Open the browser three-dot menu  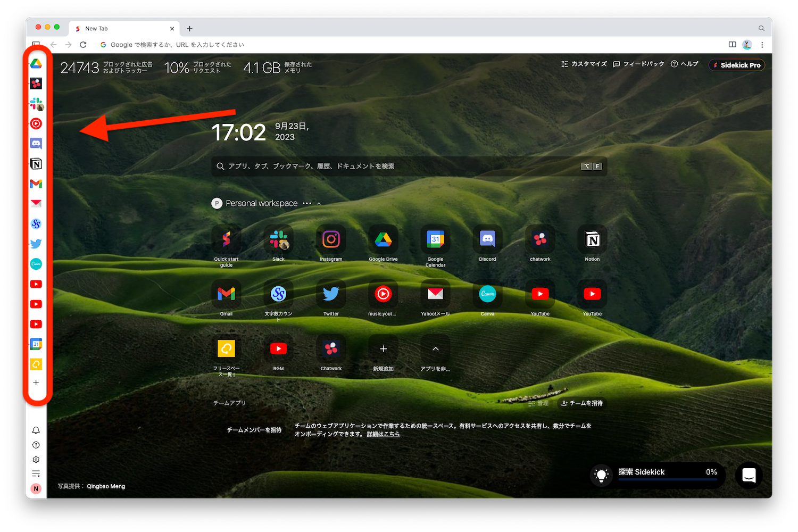tap(762, 45)
